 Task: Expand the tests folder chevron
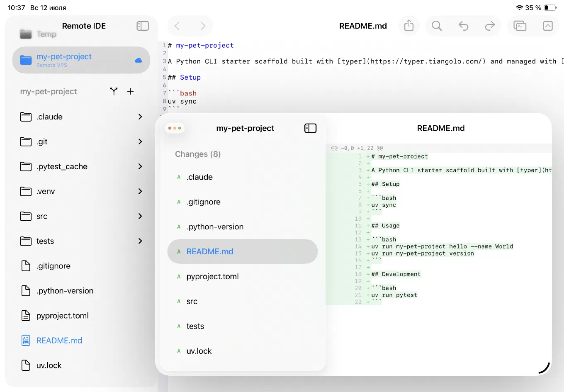click(x=140, y=241)
